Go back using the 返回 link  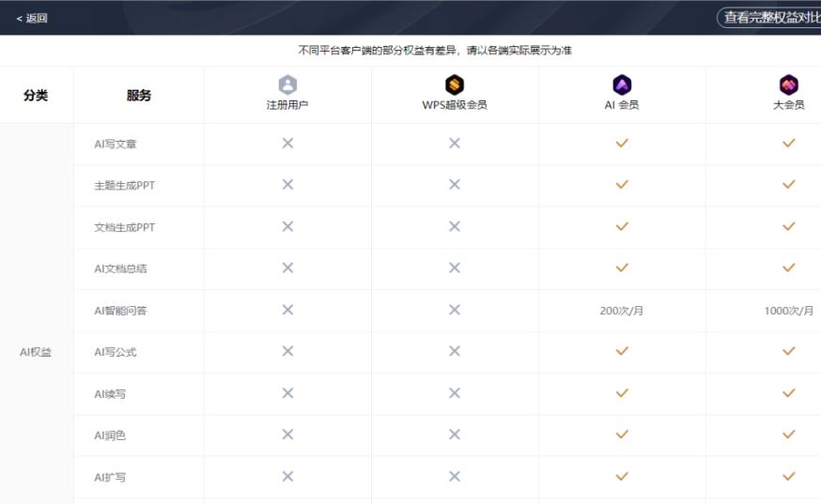32,18
